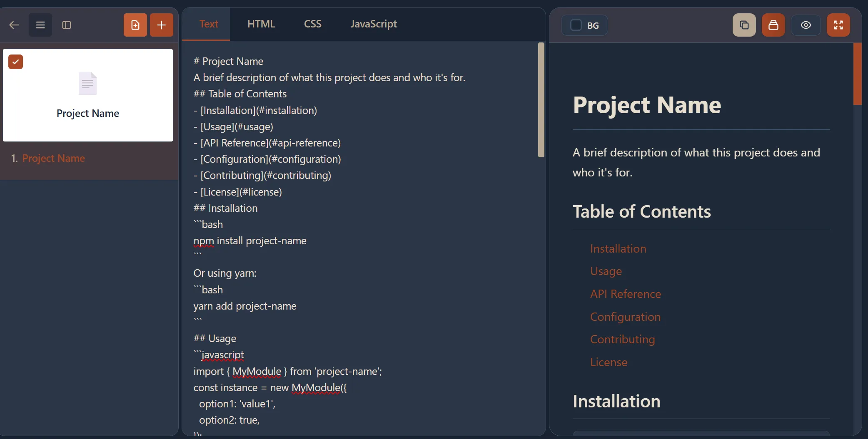
Task: Click the preview pane orange scrollbar thumb
Action: (x=857, y=74)
